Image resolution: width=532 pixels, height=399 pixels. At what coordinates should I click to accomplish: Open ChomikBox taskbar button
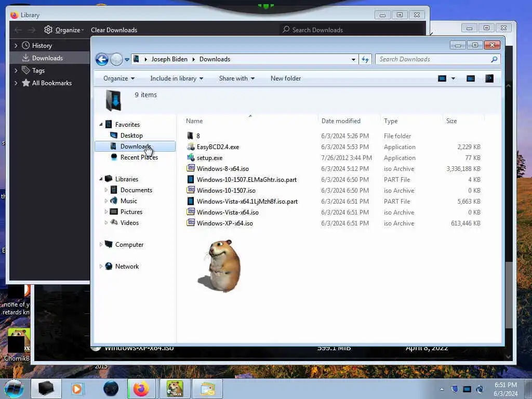(175, 389)
